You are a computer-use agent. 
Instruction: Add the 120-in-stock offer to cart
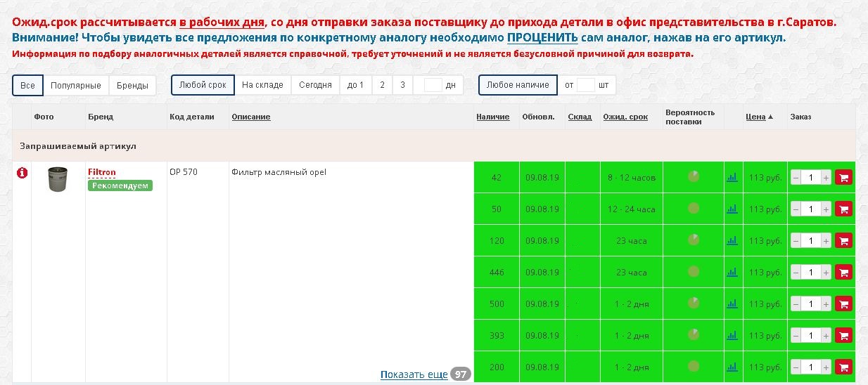pyautogui.click(x=843, y=241)
